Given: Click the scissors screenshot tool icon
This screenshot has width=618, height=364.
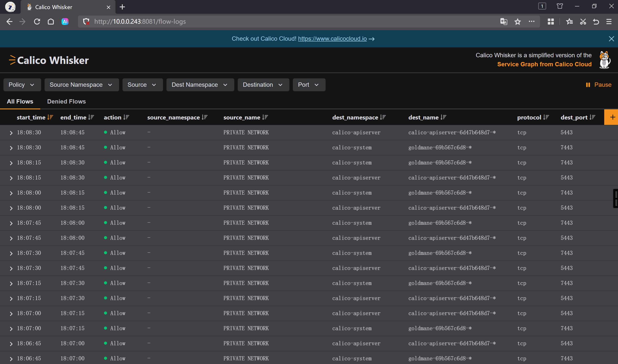Looking at the screenshot, I should click(x=583, y=22).
